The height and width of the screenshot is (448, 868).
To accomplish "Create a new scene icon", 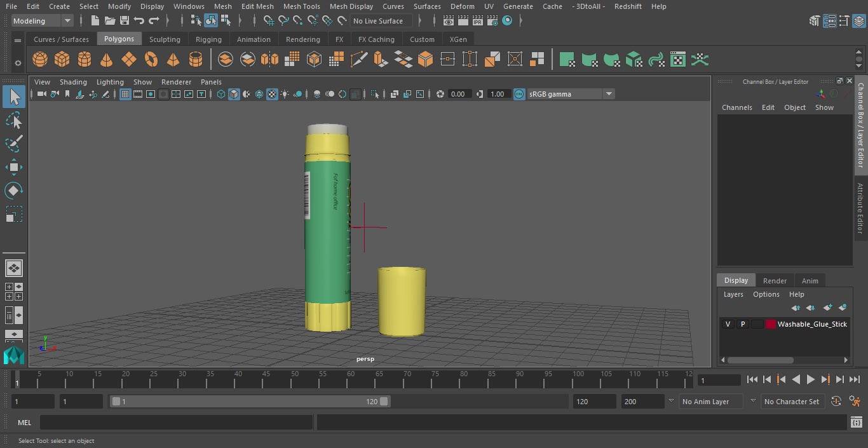I will click(x=95, y=21).
